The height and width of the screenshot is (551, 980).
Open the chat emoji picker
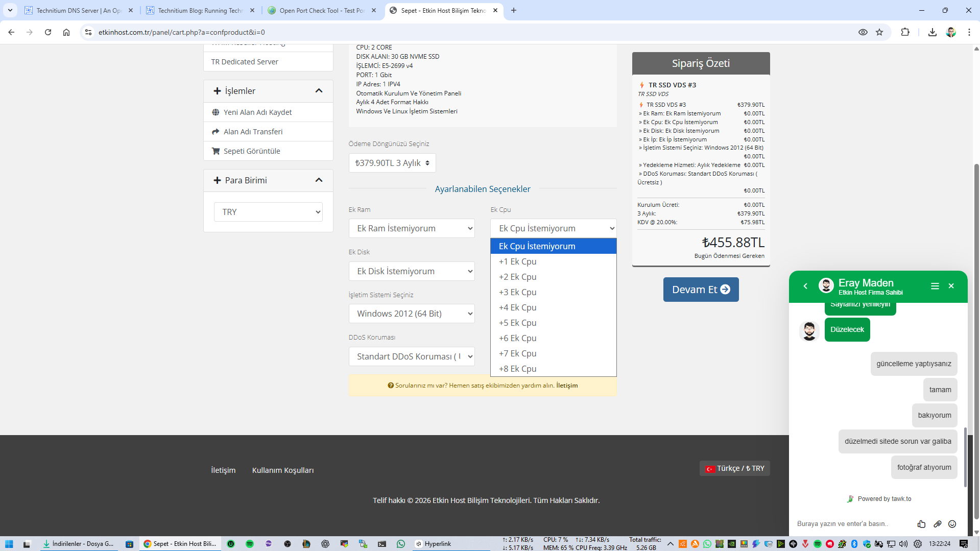[x=952, y=524]
